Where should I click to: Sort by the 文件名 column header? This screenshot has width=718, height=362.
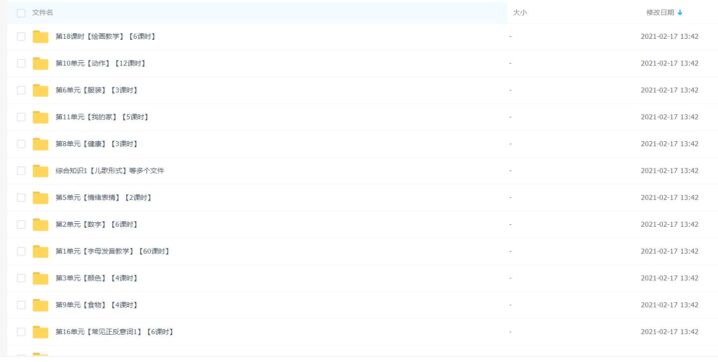43,12
